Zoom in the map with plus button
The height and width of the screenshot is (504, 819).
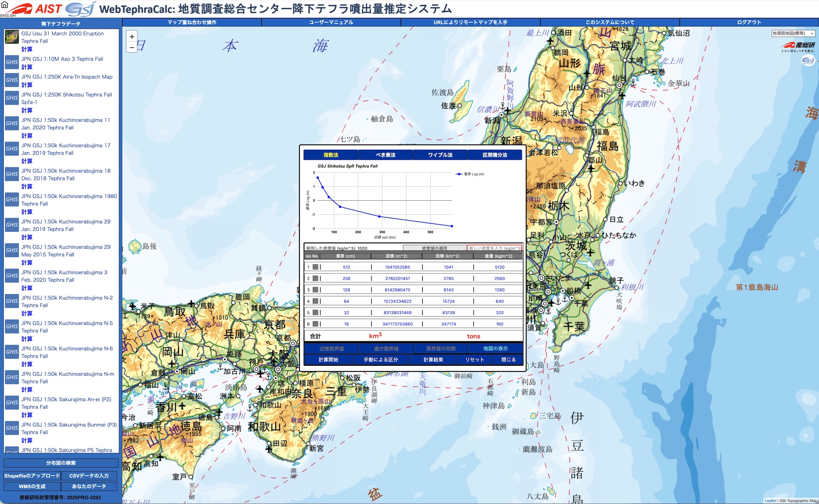coord(132,36)
